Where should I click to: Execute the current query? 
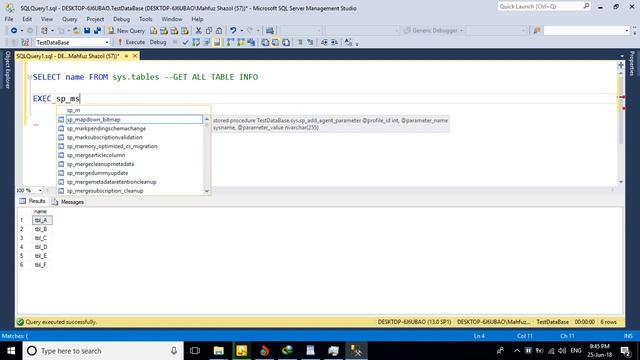click(131, 42)
